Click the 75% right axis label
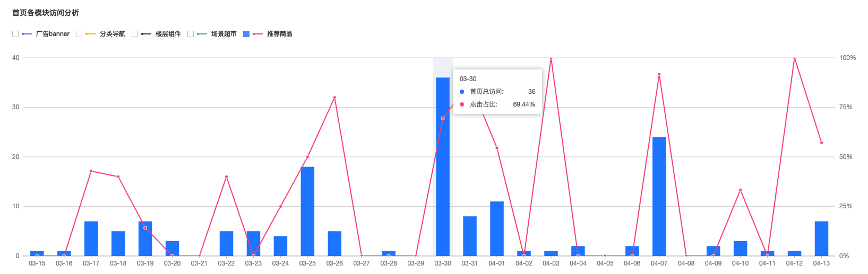 click(846, 107)
